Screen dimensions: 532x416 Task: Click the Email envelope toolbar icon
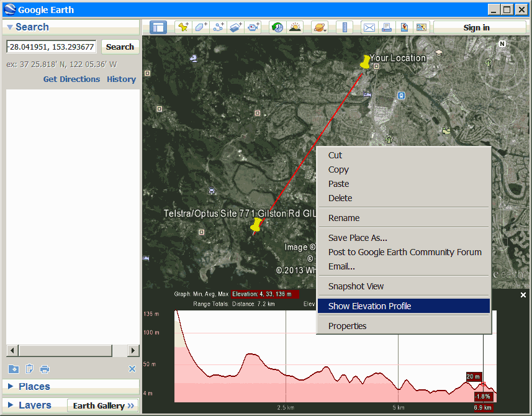(x=369, y=27)
